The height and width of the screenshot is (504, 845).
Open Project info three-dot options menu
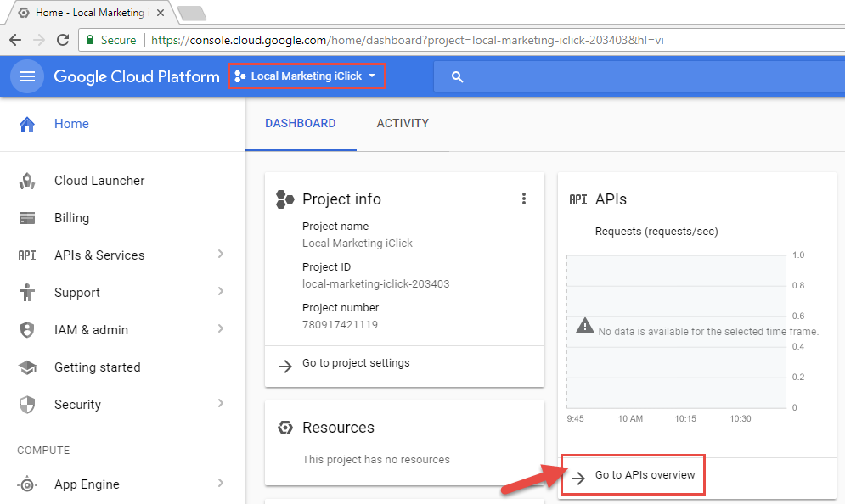pyautogui.click(x=524, y=199)
